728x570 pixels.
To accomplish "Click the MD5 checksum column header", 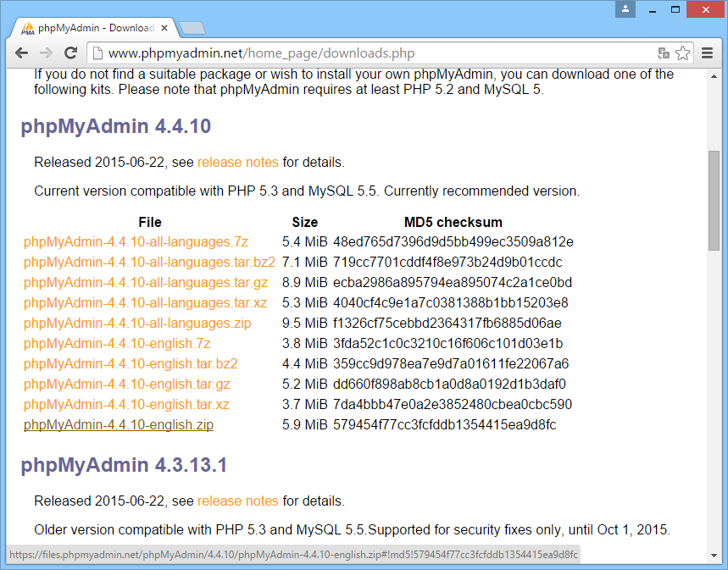I will (x=453, y=223).
